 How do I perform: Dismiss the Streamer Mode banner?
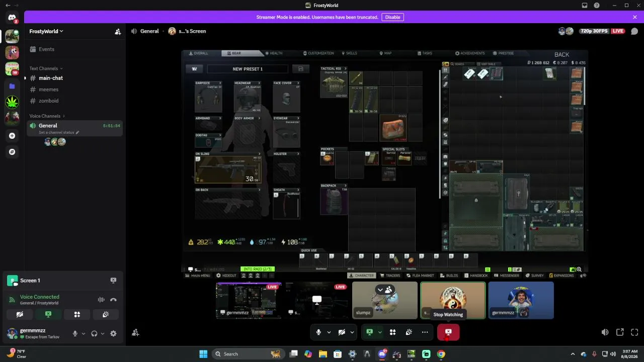click(x=635, y=17)
